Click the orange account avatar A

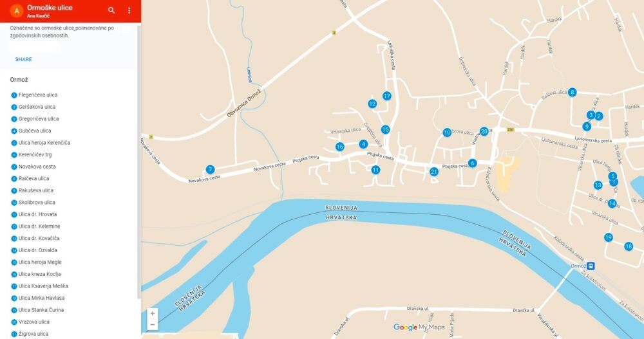17,11
